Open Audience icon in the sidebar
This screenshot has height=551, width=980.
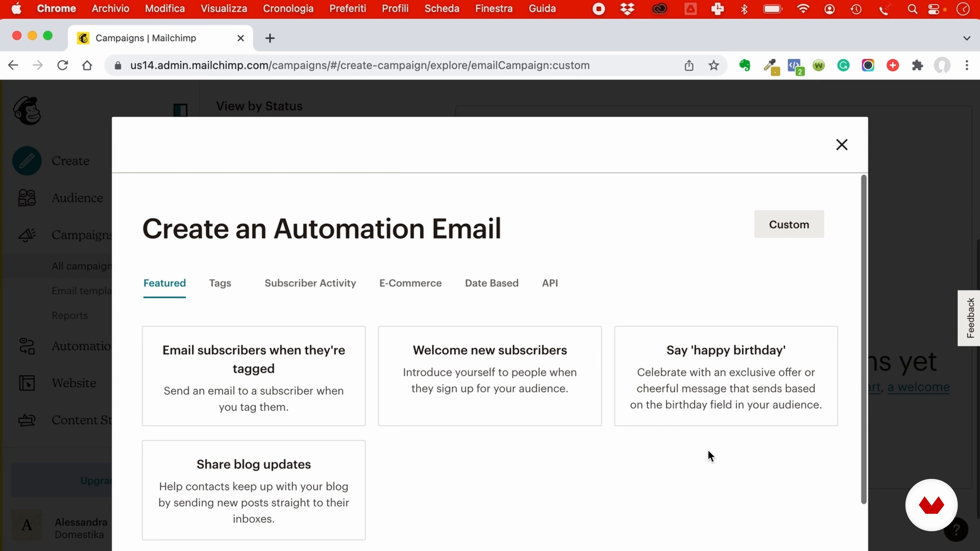[27, 198]
